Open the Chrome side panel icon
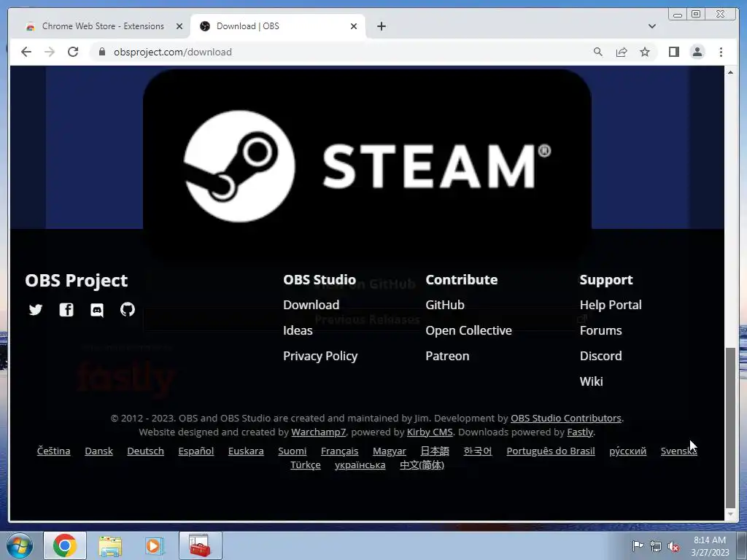 [x=673, y=52]
